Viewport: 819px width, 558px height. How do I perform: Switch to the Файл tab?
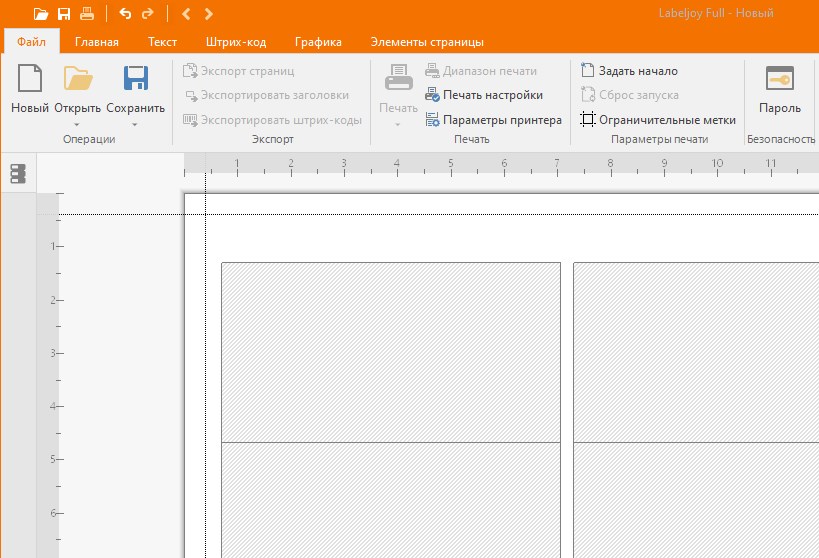point(31,42)
